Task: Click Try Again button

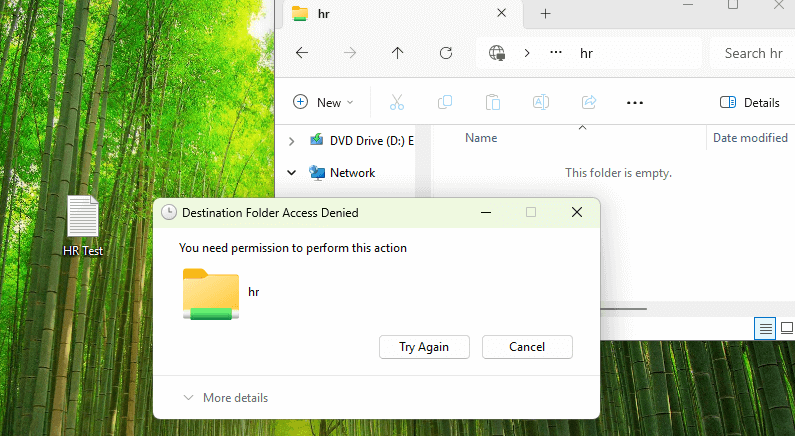Action: pos(424,347)
